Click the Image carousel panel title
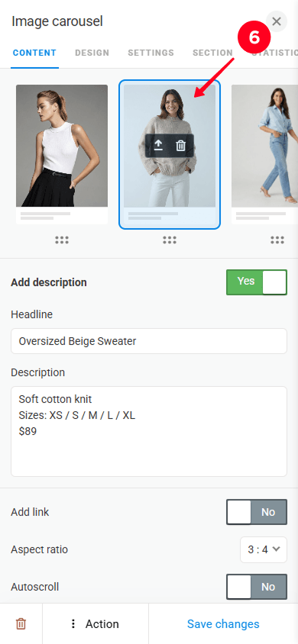 pyautogui.click(x=57, y=21)
